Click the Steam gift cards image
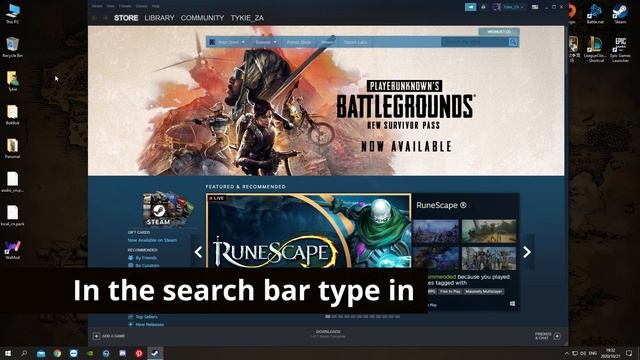This screenshot has width=640, height=360. (168, 209)
